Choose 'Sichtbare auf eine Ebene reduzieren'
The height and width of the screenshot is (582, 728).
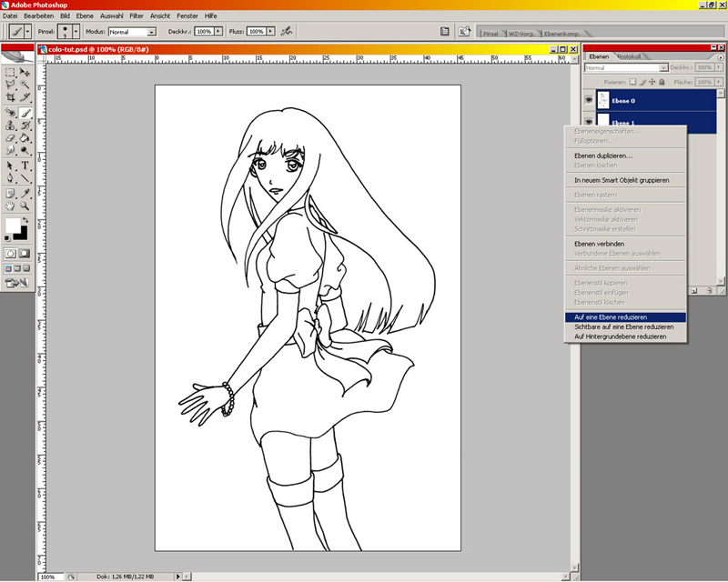pyautogui.click(x=625, y=326)
